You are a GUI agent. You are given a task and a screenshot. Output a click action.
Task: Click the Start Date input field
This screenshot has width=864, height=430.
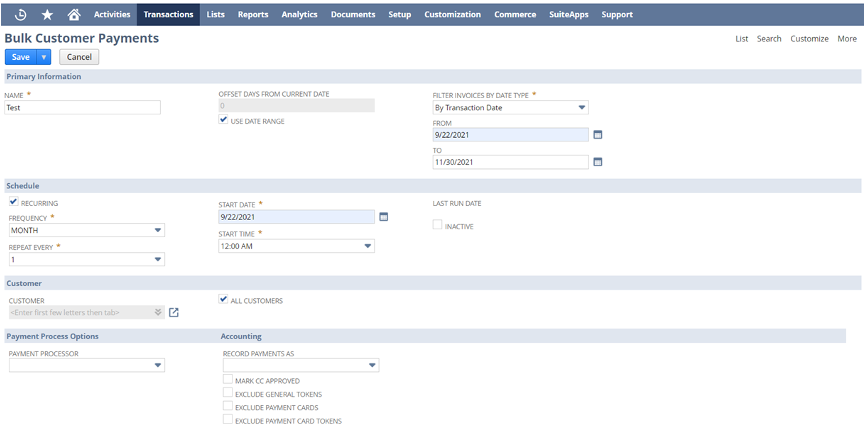pos(296,217)
